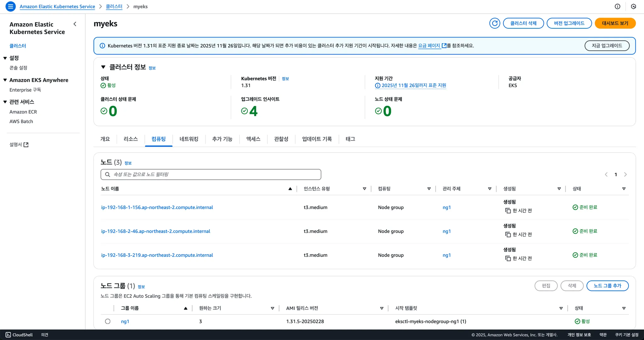Collapse the 관련 서비스 sidebar section
The height and width of the screenshot is (340, 644).
click(5, 102)
